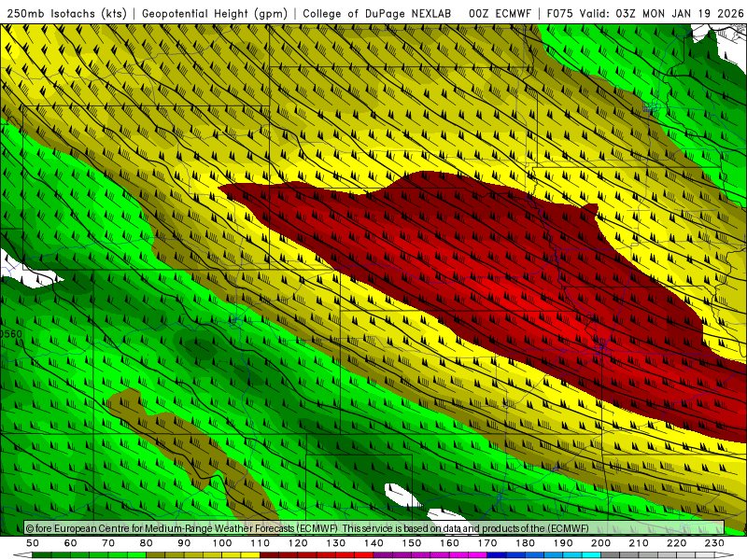The width and height of the screenshot is (747, 560).
Task: Click the '110' legend value
Action: (261, 543)
